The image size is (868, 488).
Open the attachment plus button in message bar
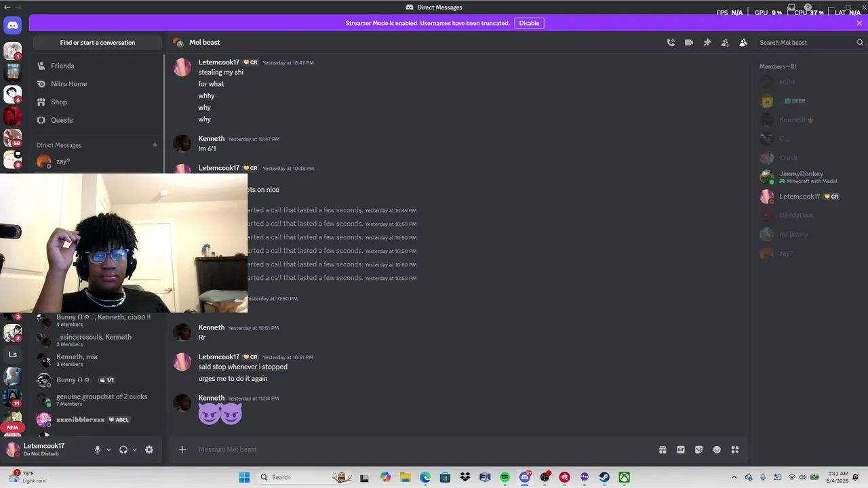point(182,449)
